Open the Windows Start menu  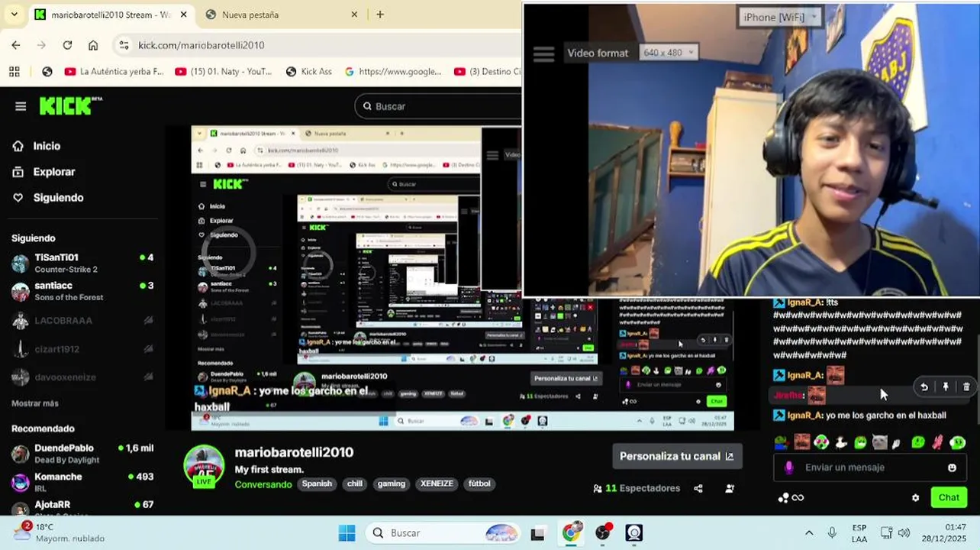(347, 532)
